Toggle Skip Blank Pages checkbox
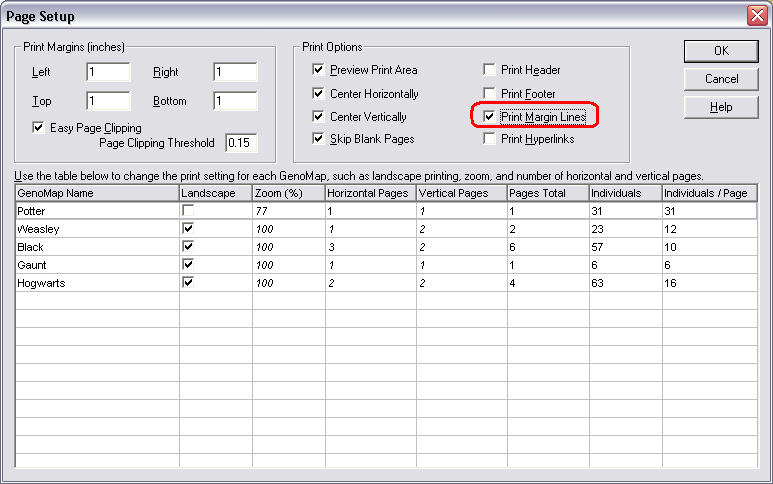Screen dimensions: 773x484 tap(319, 139)
